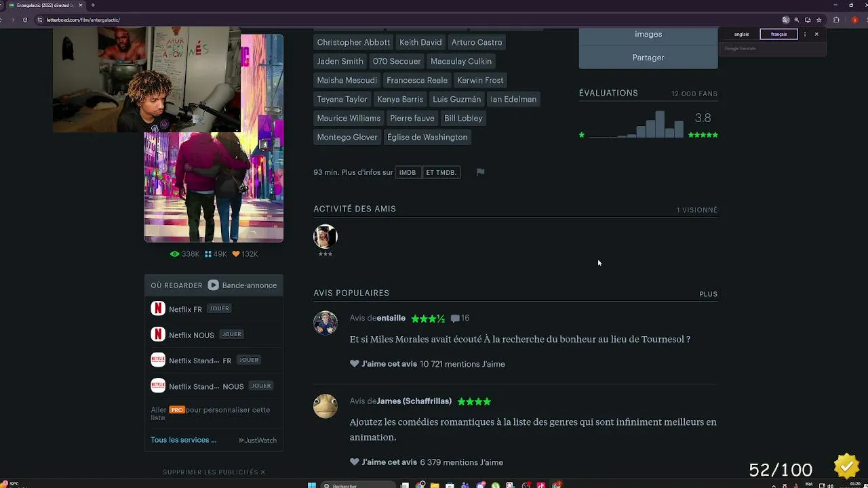Viewport: 868px width, 488px height.
Task: Click JOUER for Netflix Standard NOUS
Action: point(261,386)
